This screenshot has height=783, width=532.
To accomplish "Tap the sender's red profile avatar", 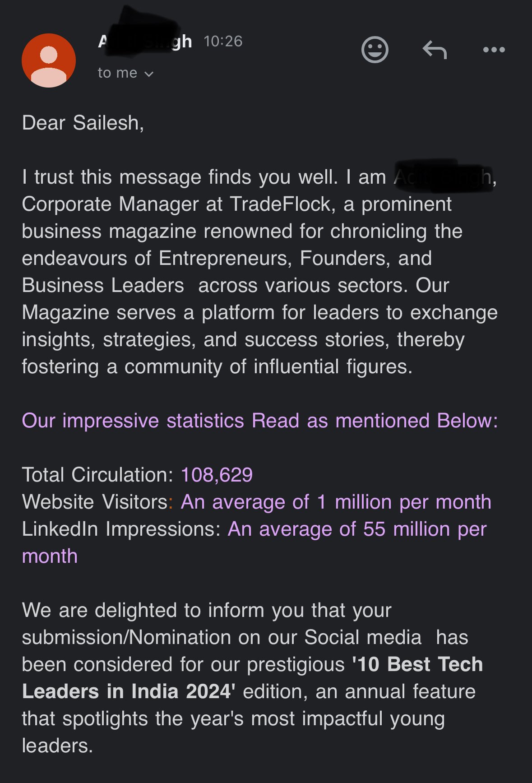I will (49, 60).
